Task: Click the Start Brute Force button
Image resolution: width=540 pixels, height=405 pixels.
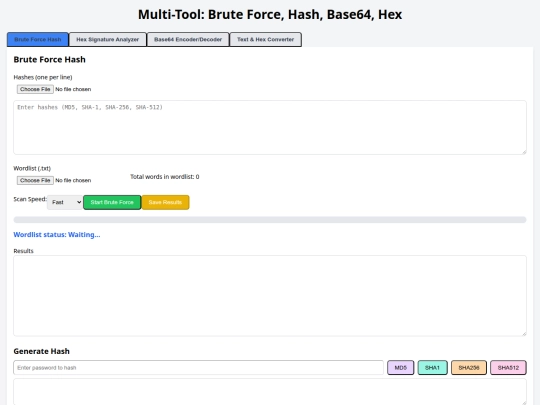Action: (x=112, y=202)
